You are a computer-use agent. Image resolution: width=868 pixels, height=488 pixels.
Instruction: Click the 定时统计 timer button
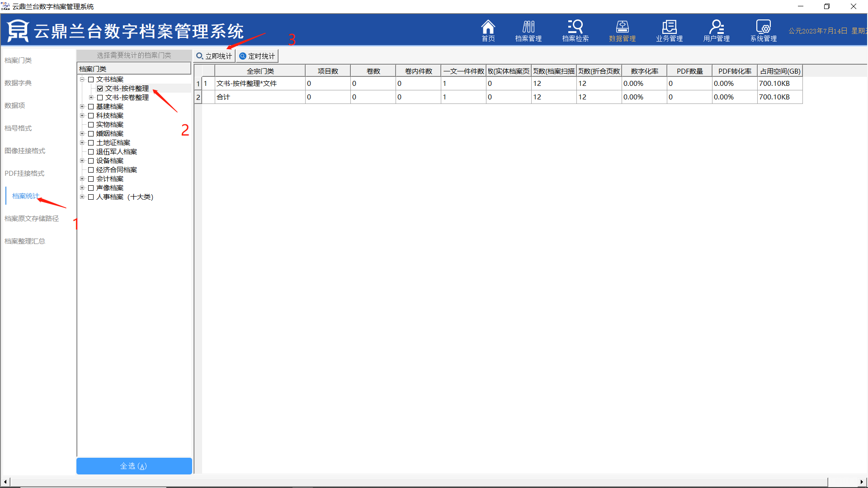[x=257, y=56]
